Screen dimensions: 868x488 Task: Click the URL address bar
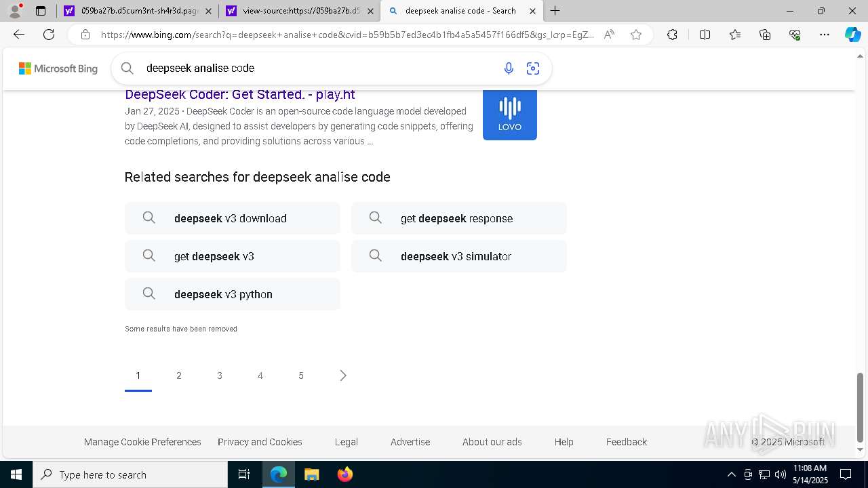tap(347, 35)
